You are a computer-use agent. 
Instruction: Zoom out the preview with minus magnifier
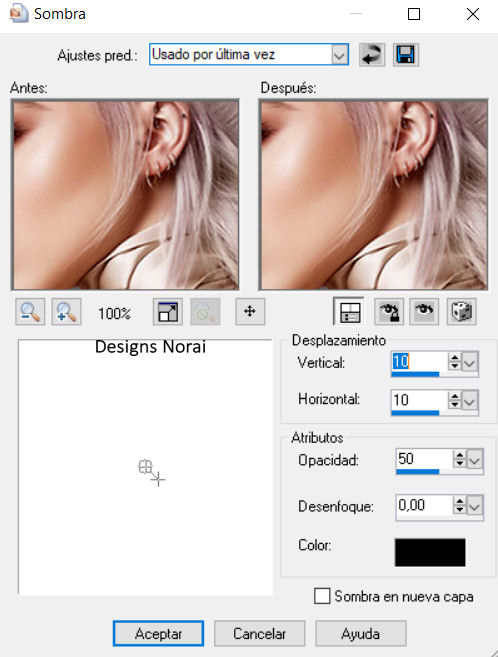coord(30,312)
